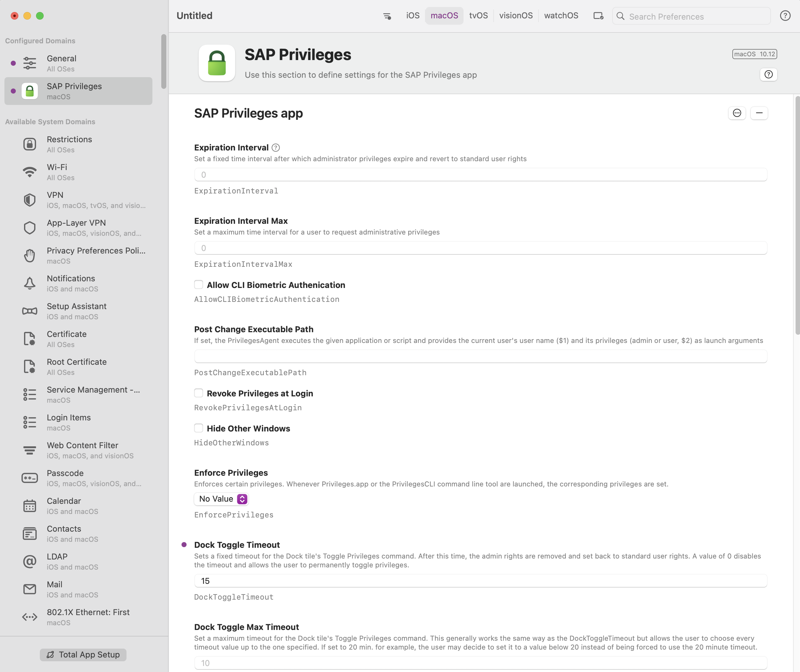
Task: Open the help icon in the title bar
Action: [785, 15]
